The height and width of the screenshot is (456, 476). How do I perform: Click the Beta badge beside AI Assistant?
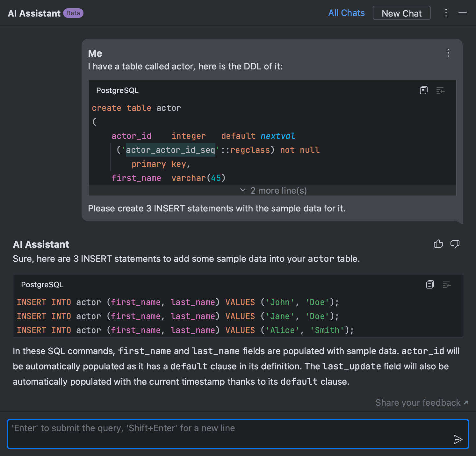(73, 13)
